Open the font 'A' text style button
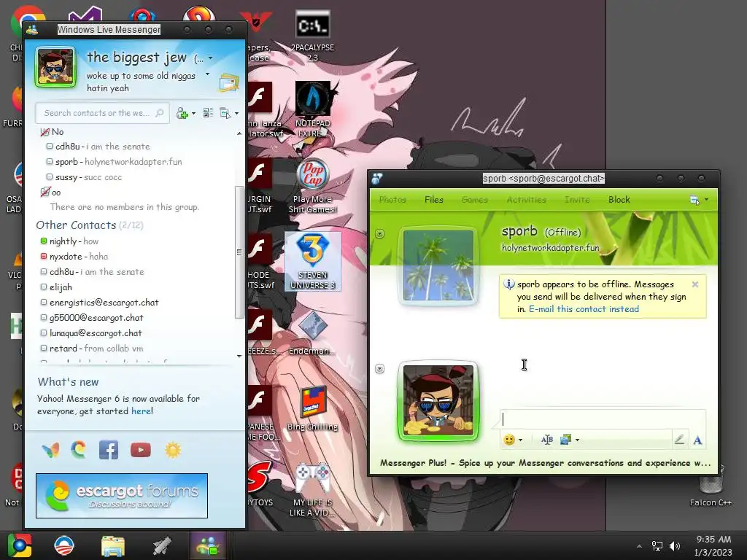Screen dimensions: 747x560 697,440
